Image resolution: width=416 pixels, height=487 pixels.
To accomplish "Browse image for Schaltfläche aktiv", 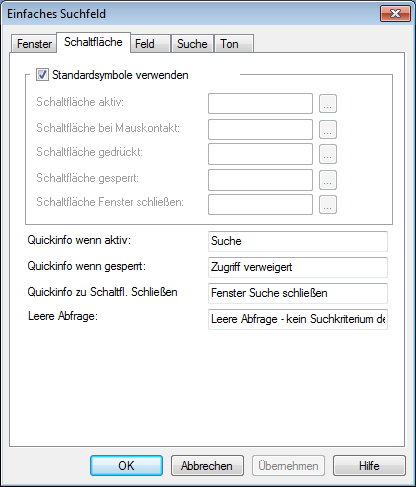I will 328,104.
